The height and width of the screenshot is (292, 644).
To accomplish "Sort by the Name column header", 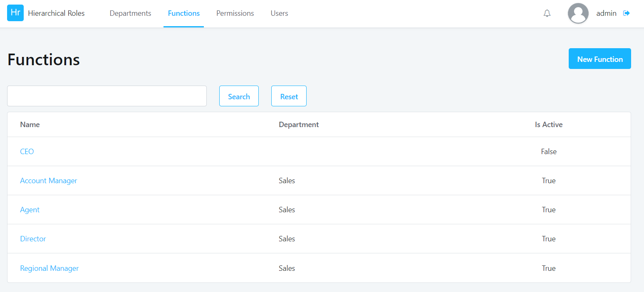I will (x=30, y=124).
